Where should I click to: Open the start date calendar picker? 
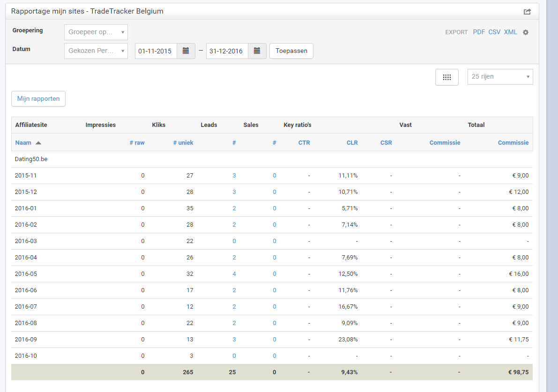click(186, 51)
